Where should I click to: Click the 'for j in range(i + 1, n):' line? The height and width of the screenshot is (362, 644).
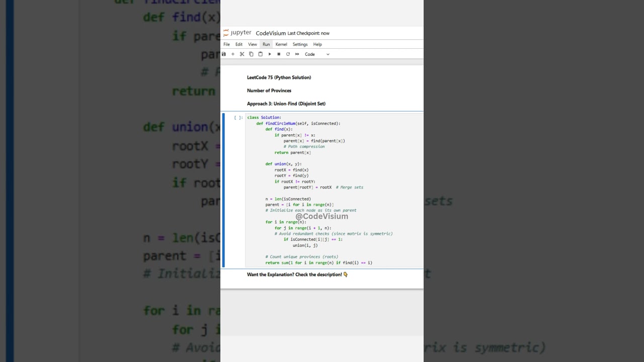pyautogui.click(x=303, y=228)
